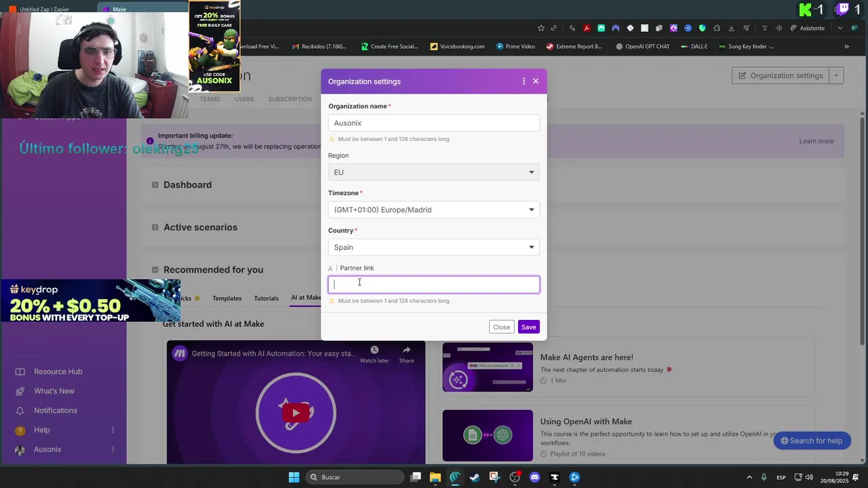This screenshot has width=868, height=488.
Task: Switch to the USERS tab
Action: (x=244, y=99)
